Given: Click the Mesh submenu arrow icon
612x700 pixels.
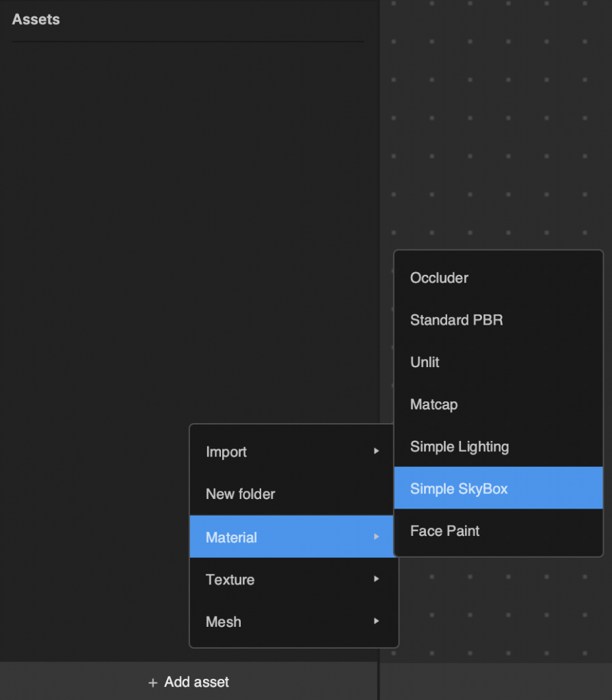Looking at the screenshot, I should point(376,621).
